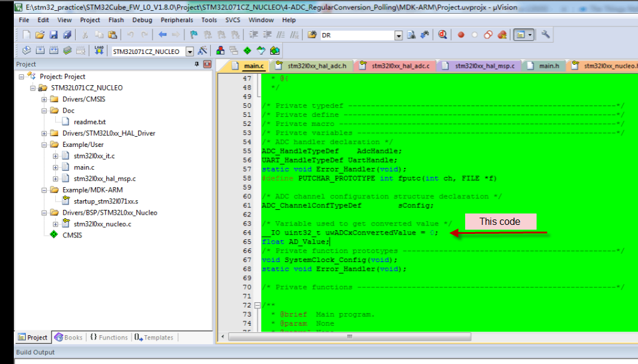
Task: Open Manage Project Items icon
Action: (x=220, y=51)
